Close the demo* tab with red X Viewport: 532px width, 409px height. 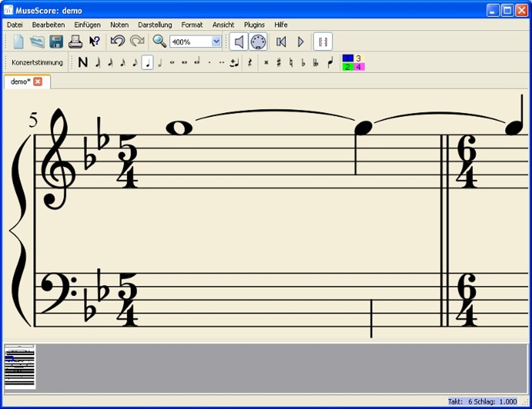pyautogui.click(x=38, y=82)
